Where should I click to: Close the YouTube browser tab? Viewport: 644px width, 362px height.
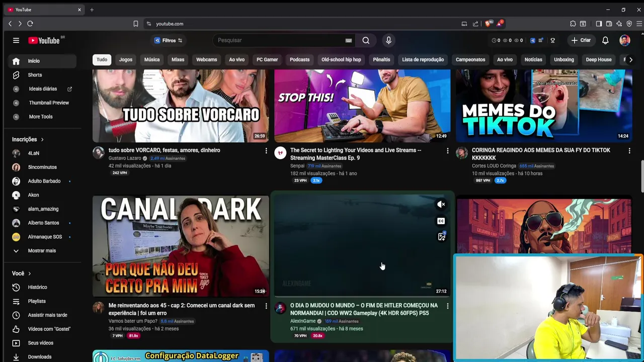[x=79, y=10]
